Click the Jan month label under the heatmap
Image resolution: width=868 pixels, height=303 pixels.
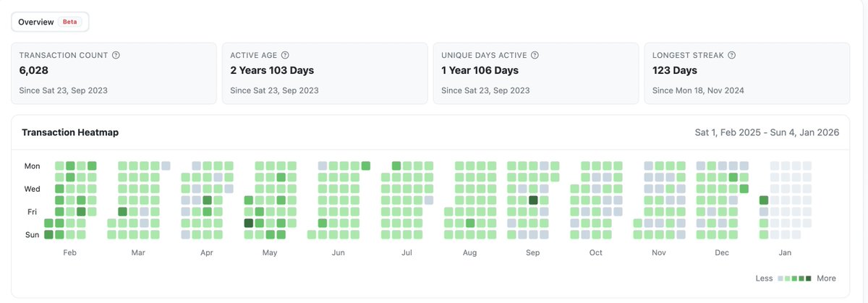click(x=785, y=253)
